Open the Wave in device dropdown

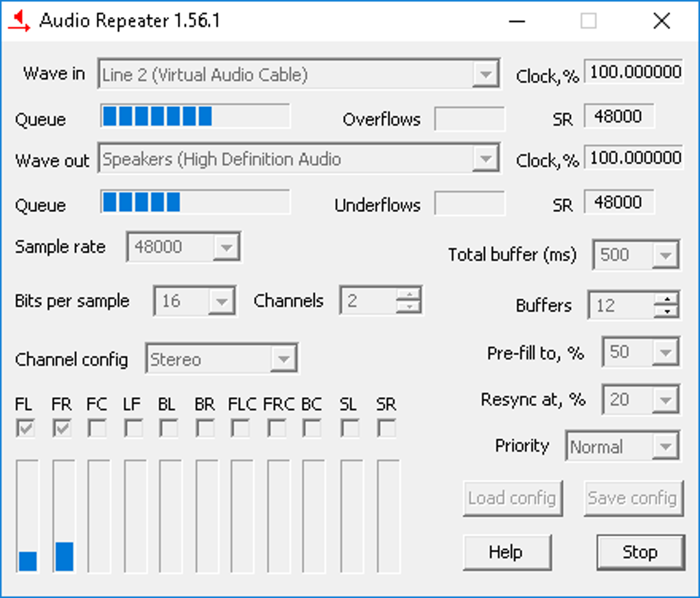pyautogui.click(x=486, y=74)
